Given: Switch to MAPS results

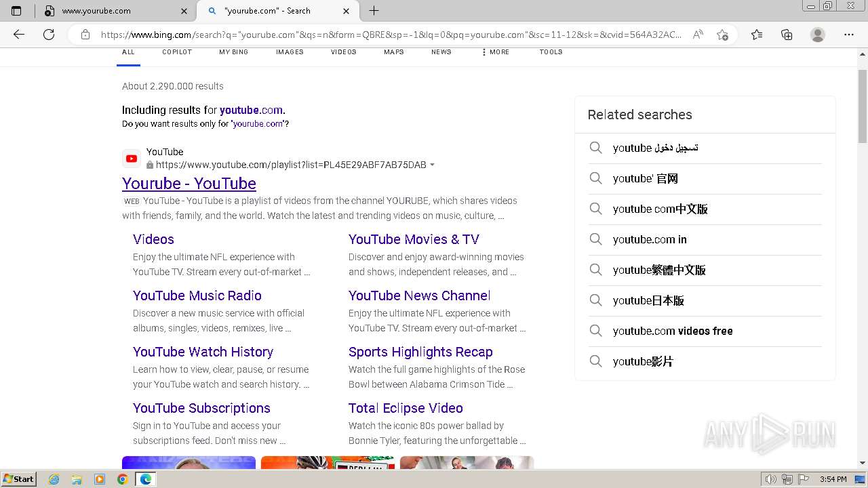Looking at the screenshot, I should (x=394, y=52).
